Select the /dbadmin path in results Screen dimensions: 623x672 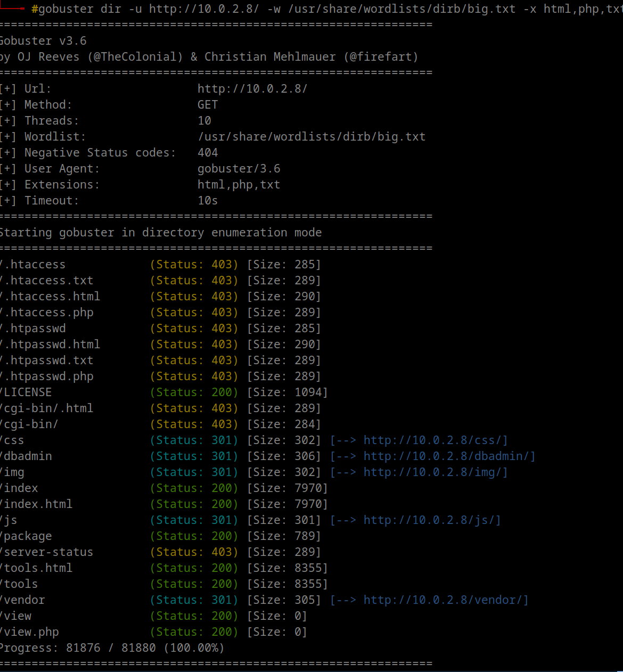pos(27,456)
